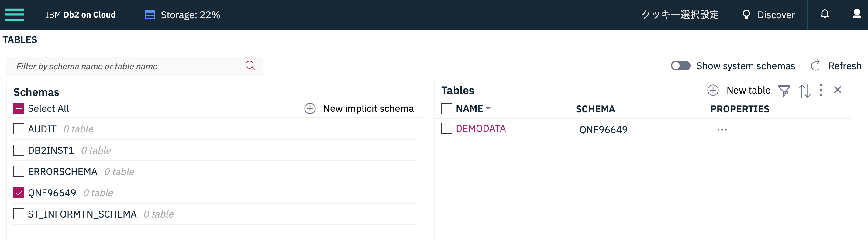
Task: Click the New table button
Action: point(739,90)
